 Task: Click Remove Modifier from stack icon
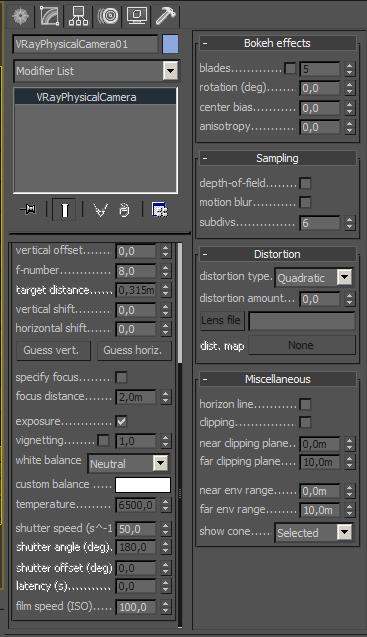coord(124,210)
